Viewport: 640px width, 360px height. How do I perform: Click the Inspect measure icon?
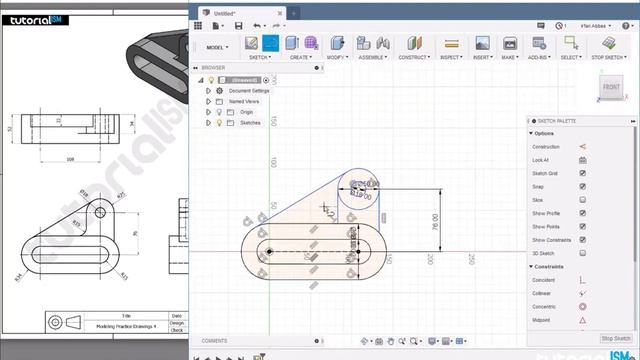pyautogui.click(x=451, y=43)
